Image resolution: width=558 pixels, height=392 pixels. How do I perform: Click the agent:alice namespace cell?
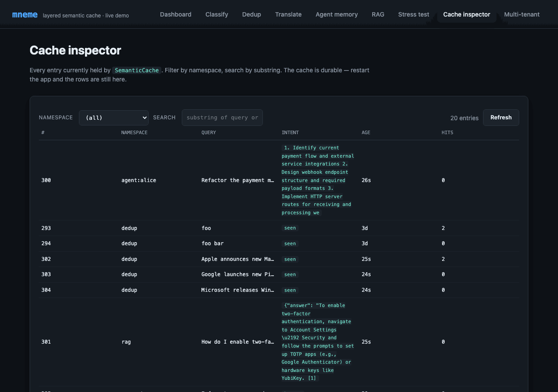coord(139,180)
